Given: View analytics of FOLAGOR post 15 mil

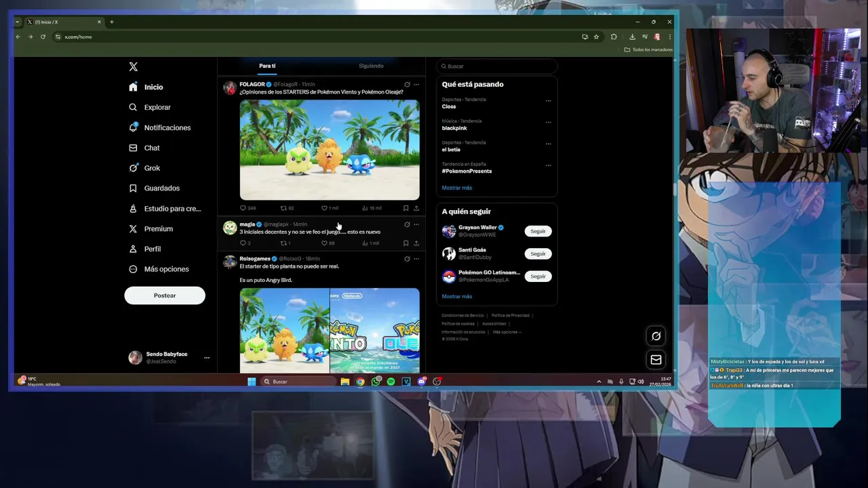Looking at the screenshot, I should click(x=372, y=208).
